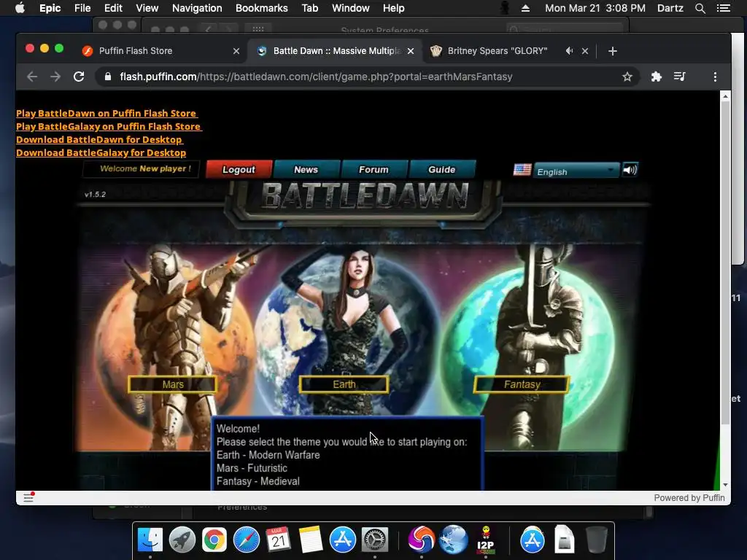
Task: Click the scrollbar down arrow
Action: click(724, 485)
